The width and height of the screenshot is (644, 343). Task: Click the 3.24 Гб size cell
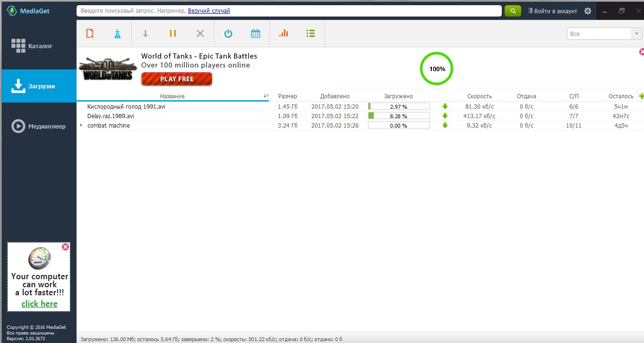click(288, 125)
